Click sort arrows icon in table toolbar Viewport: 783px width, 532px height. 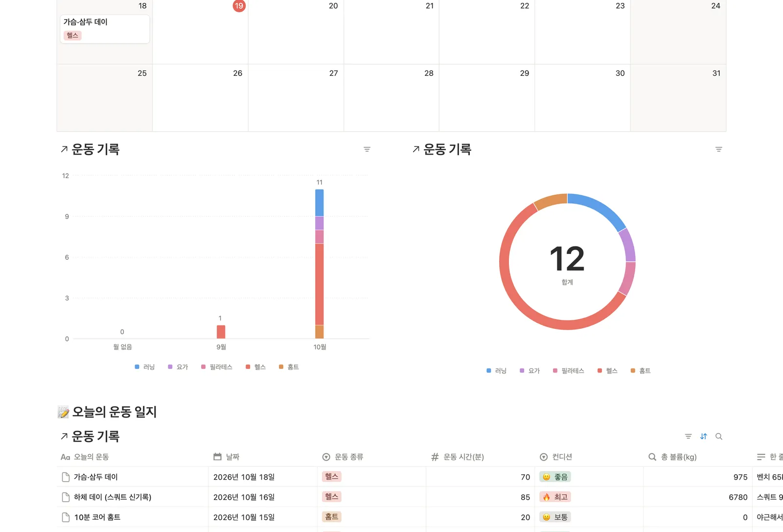point(704,437)
